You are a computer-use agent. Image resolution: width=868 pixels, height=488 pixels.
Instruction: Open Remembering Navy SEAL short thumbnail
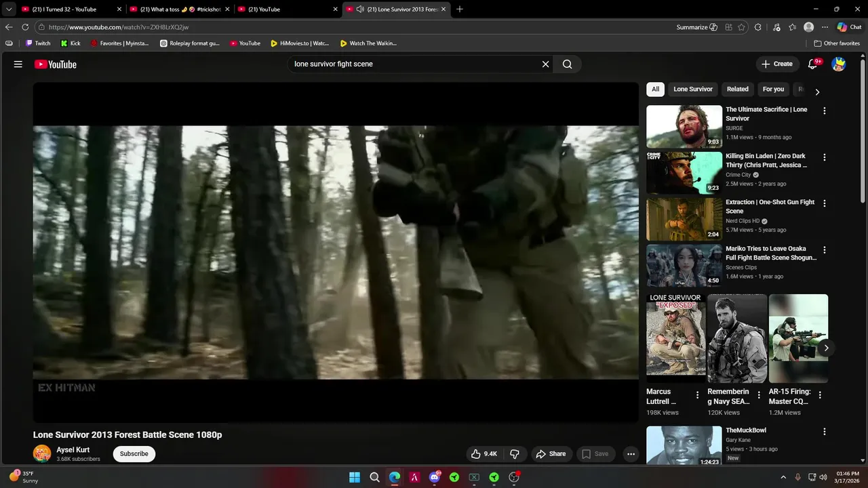click(x=737, y=339)
